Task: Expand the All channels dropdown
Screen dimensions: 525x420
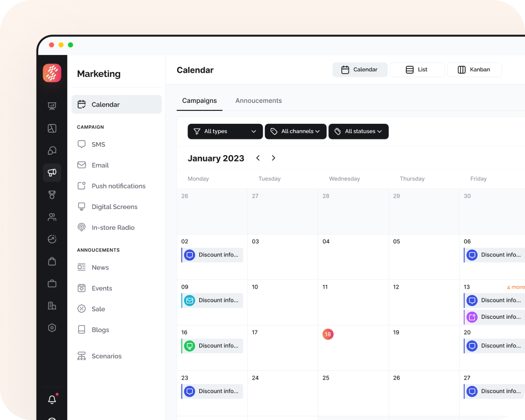Action: 295,131
